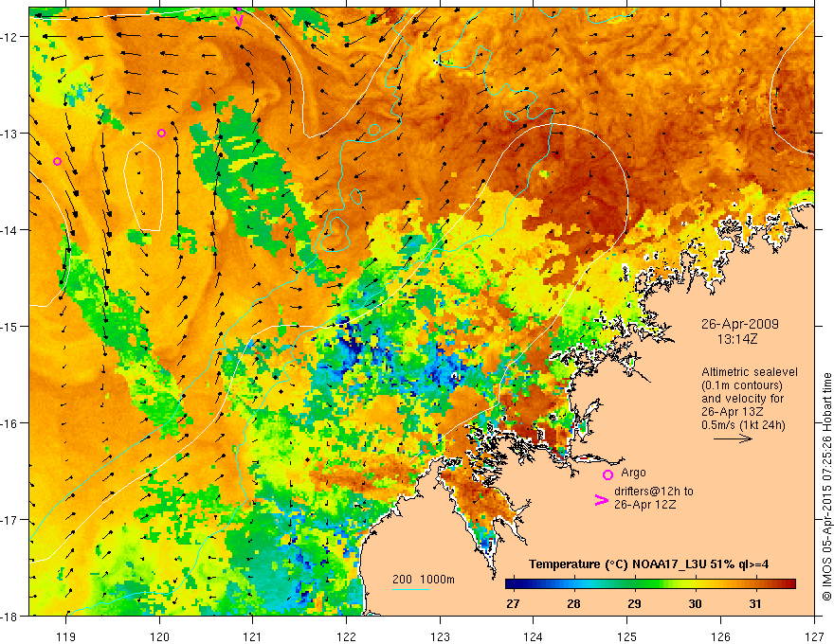
Task: Click the longitude axis label "124"
Action: 534,636
